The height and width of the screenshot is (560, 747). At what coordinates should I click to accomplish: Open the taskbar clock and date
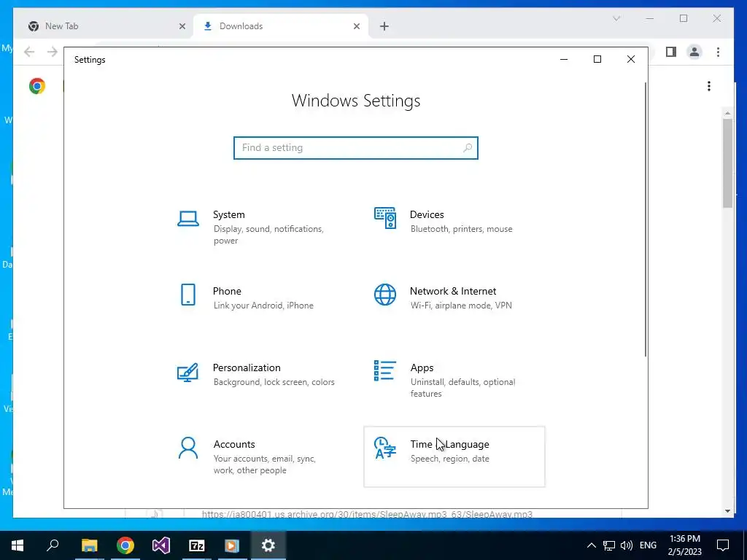click(x=684, y=545)
